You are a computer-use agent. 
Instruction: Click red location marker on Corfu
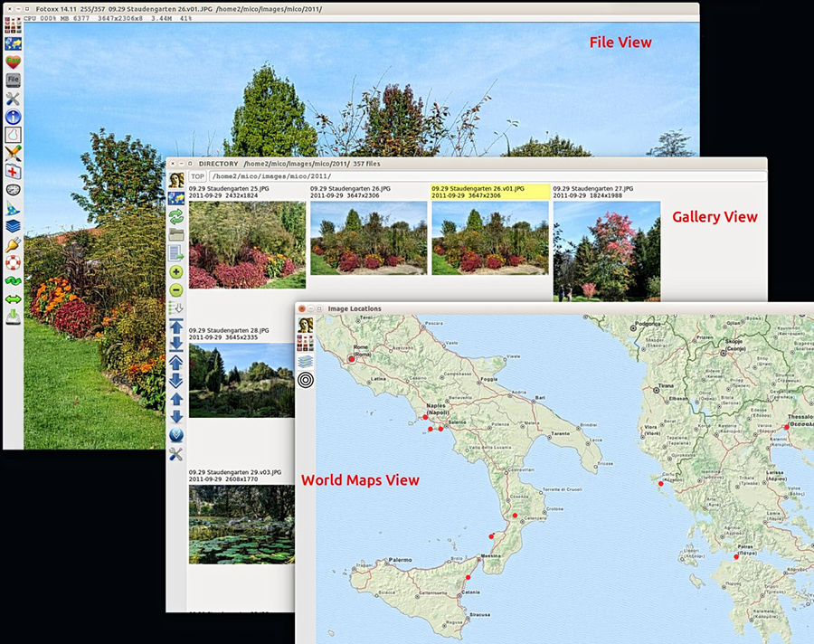pyautogui.click(x=661, y=484)
